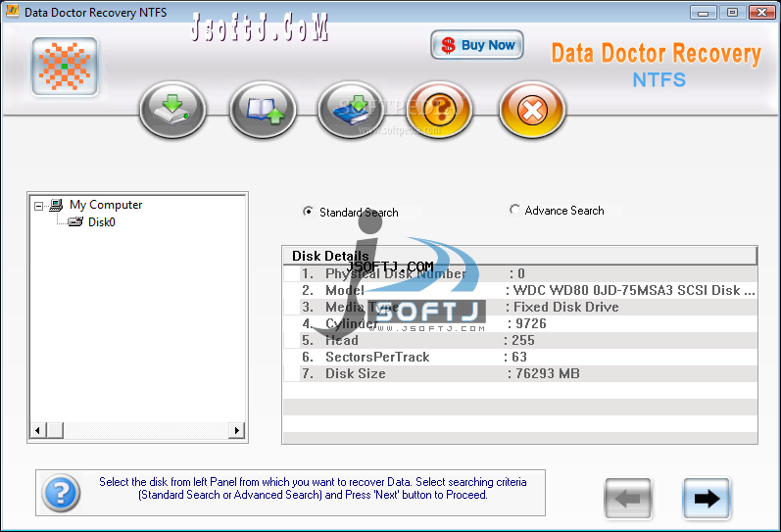Screen dimensions: 781x532
Task: Select the Disk Size row
Action: [520, 373]
